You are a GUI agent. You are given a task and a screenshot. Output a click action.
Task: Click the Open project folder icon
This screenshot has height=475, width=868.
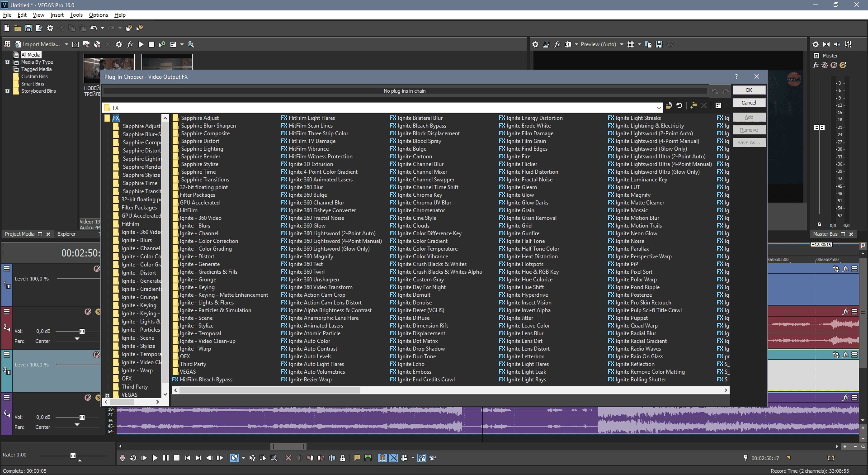point(18,28)
